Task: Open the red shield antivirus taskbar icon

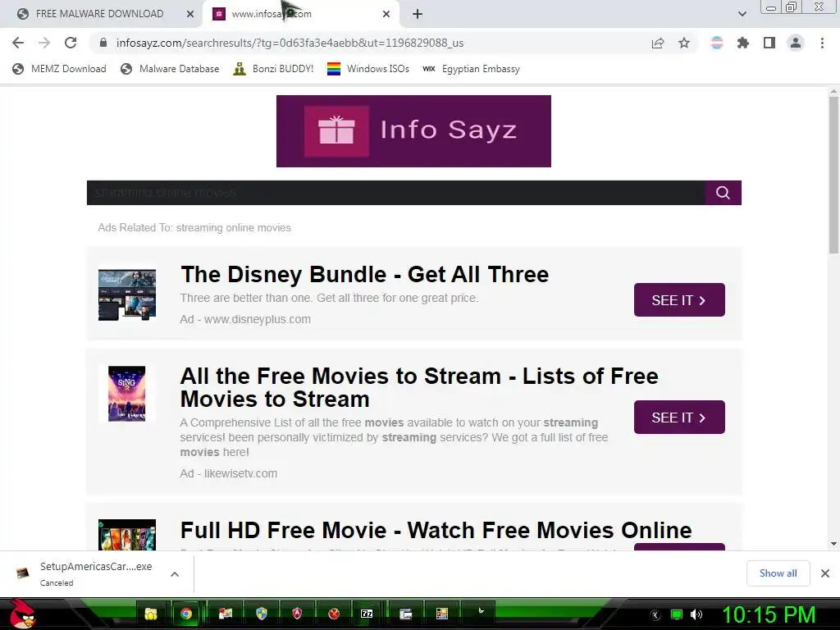Action: (297, 614)
